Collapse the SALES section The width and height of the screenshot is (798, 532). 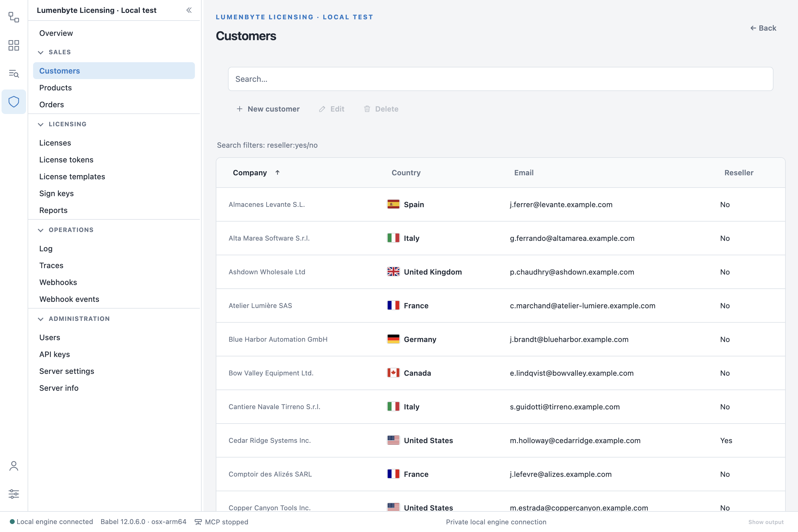[x=41, y=52]
